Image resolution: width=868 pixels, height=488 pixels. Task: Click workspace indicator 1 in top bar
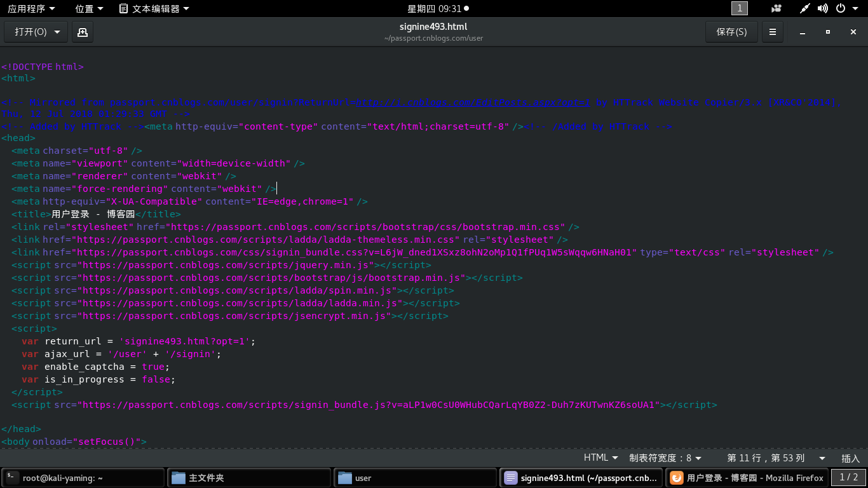pyautogui.click(x=740, y=8)
